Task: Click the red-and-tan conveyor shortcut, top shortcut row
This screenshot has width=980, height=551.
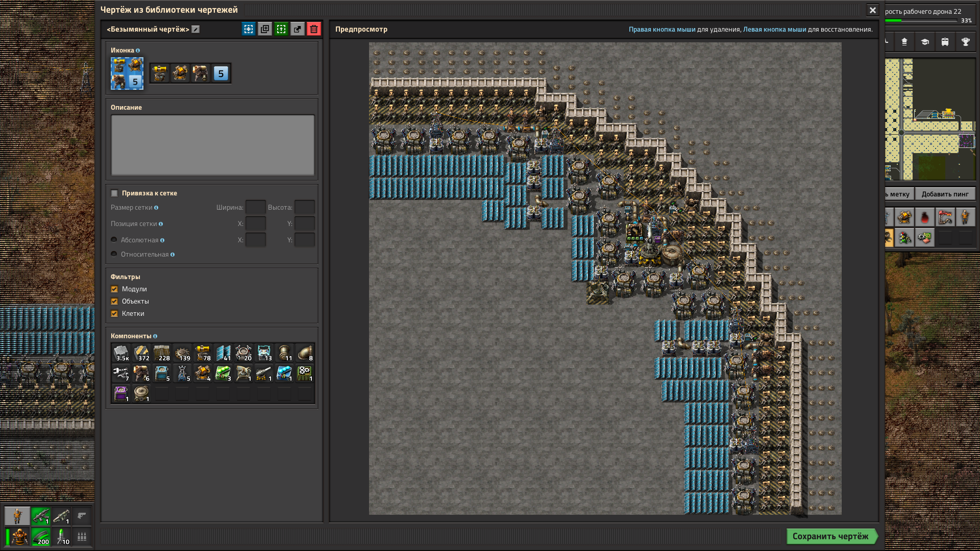Action: 945,217
